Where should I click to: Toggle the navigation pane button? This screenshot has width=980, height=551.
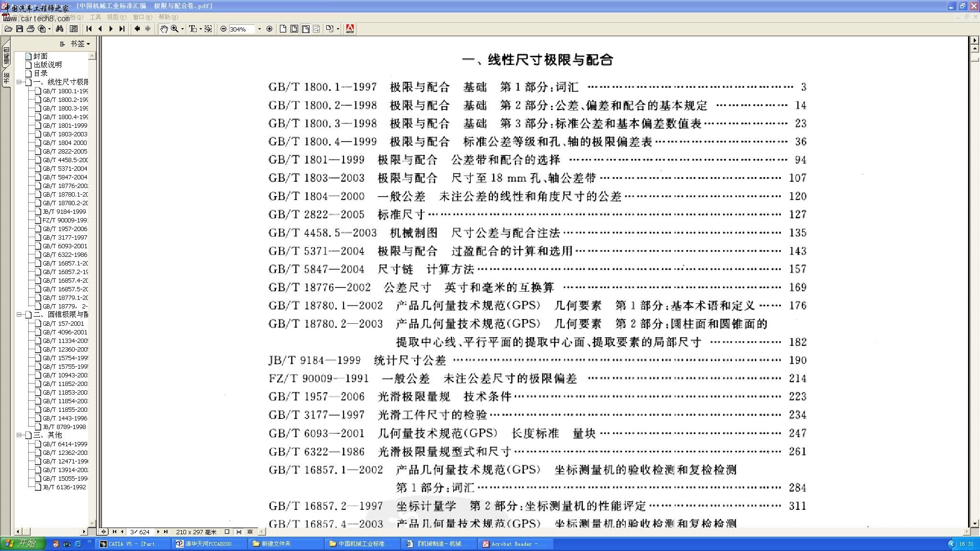74,29
